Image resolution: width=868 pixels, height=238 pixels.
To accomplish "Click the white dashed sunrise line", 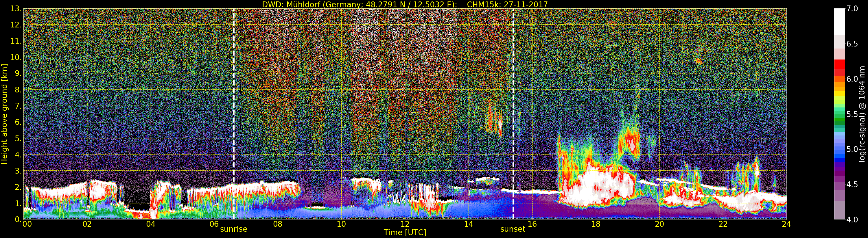I will [233, 114].
